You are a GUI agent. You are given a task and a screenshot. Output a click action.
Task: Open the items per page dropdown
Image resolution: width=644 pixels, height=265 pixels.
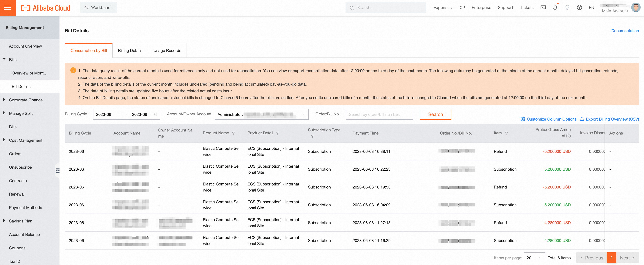534,258
